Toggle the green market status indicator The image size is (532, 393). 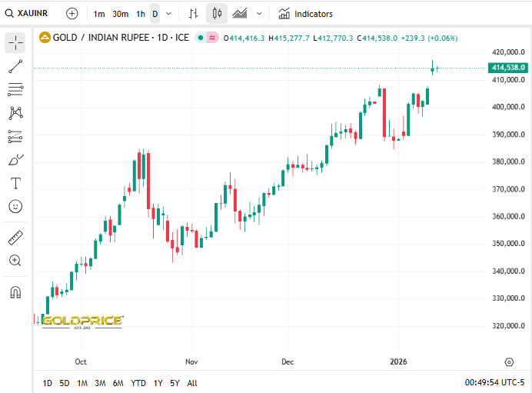click(x=201, y=38)
